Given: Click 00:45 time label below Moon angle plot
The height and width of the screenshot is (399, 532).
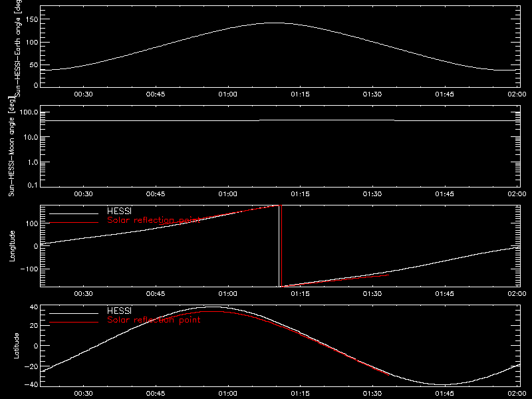Looking at the screenshot, I should (156, 194).
